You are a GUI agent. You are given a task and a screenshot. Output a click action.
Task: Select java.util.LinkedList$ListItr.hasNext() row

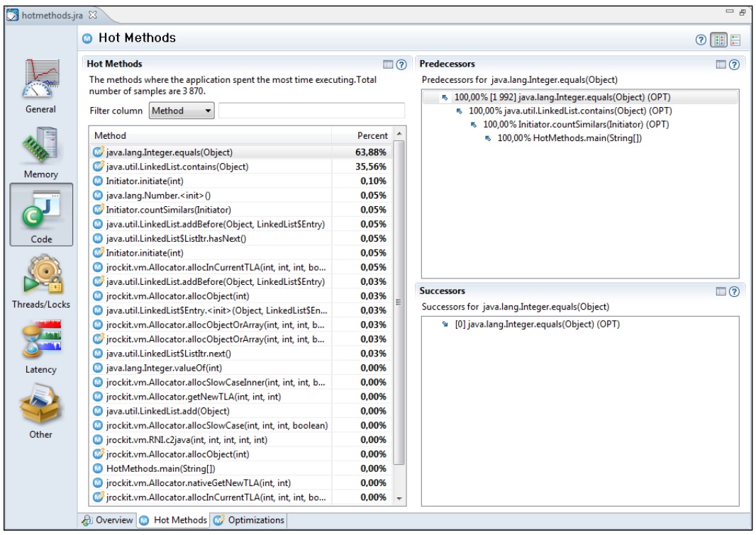pos(240,238)
